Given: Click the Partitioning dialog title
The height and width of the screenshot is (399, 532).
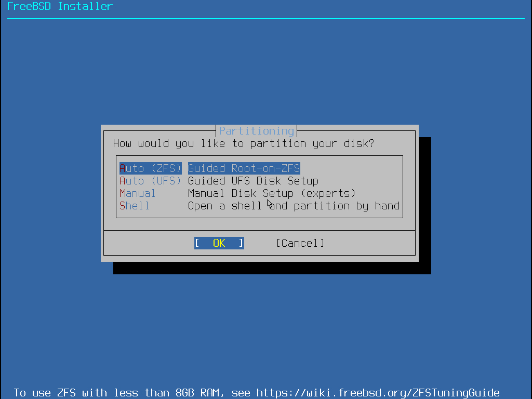Looking at the screenshot, I should click(257, 131).
